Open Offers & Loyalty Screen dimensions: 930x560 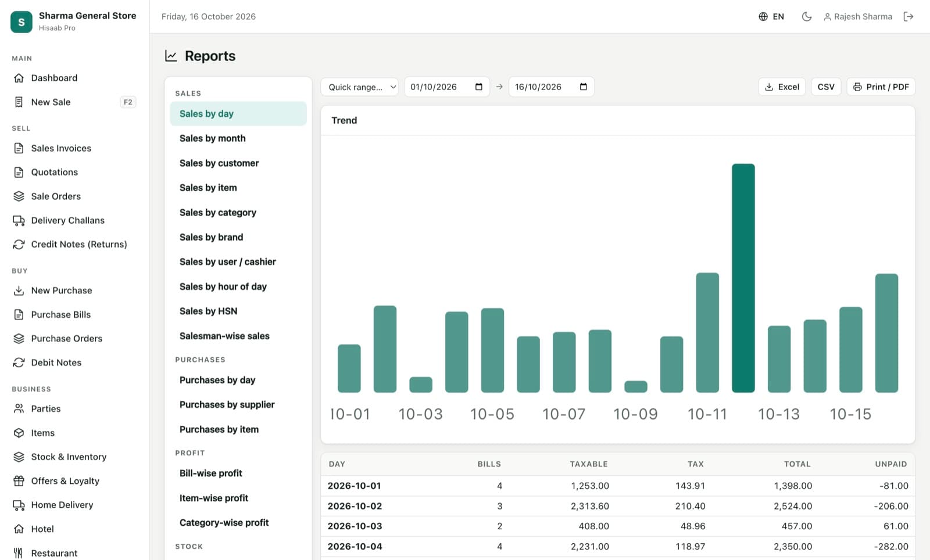pos(74,481)
